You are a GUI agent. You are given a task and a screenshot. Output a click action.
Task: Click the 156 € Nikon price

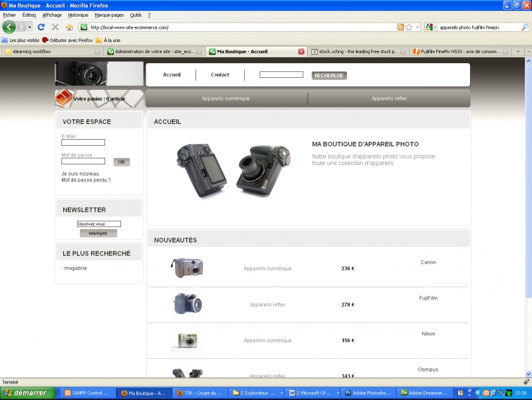[348, 340]
